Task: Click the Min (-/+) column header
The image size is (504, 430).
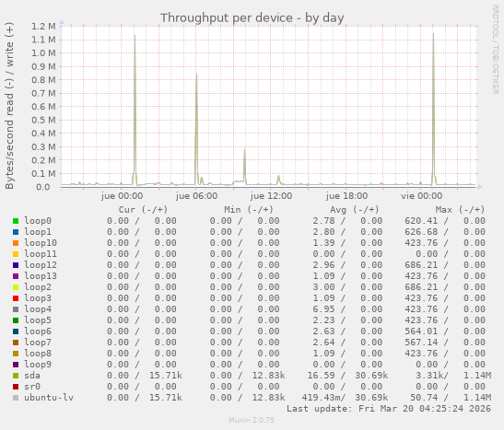Action: pyautogui.click(x=249, y=210)
